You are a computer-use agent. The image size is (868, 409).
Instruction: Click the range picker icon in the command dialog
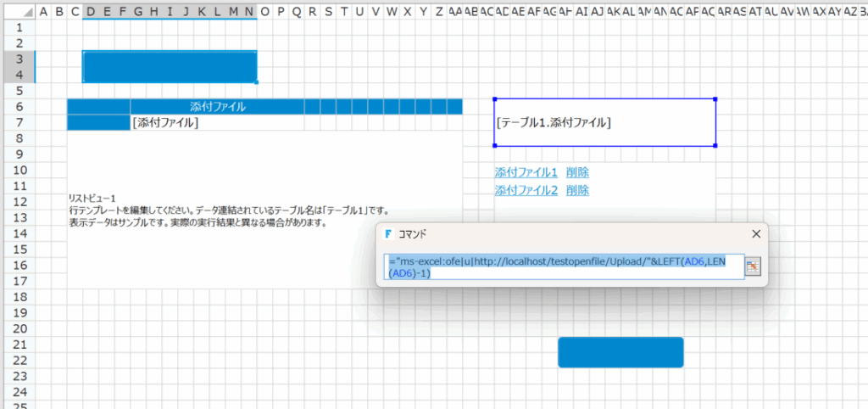pos(752,266)
